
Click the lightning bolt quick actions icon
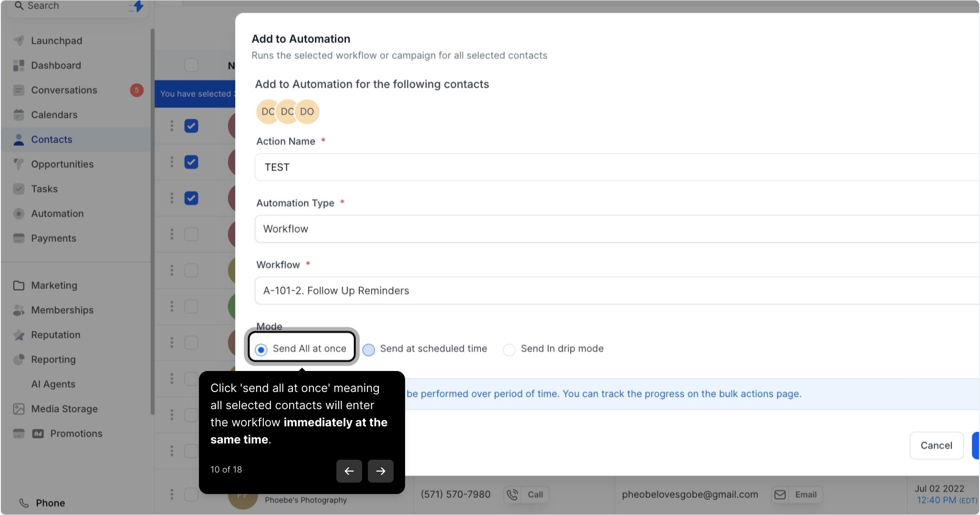click(x=137, y=6)
